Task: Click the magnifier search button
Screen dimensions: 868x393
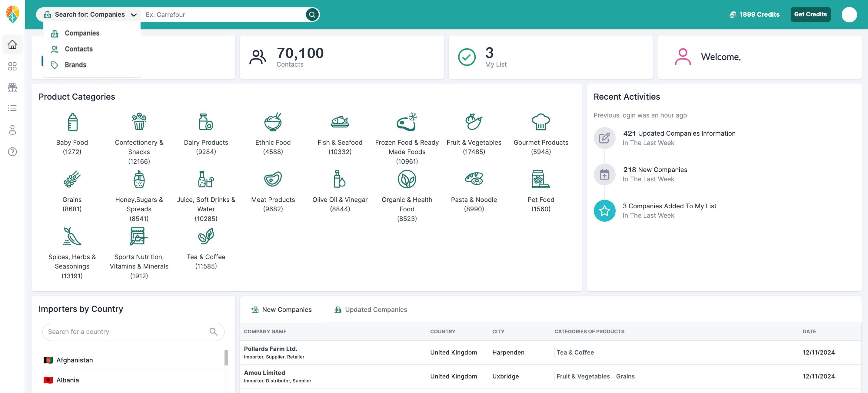Action: (312, 15)
